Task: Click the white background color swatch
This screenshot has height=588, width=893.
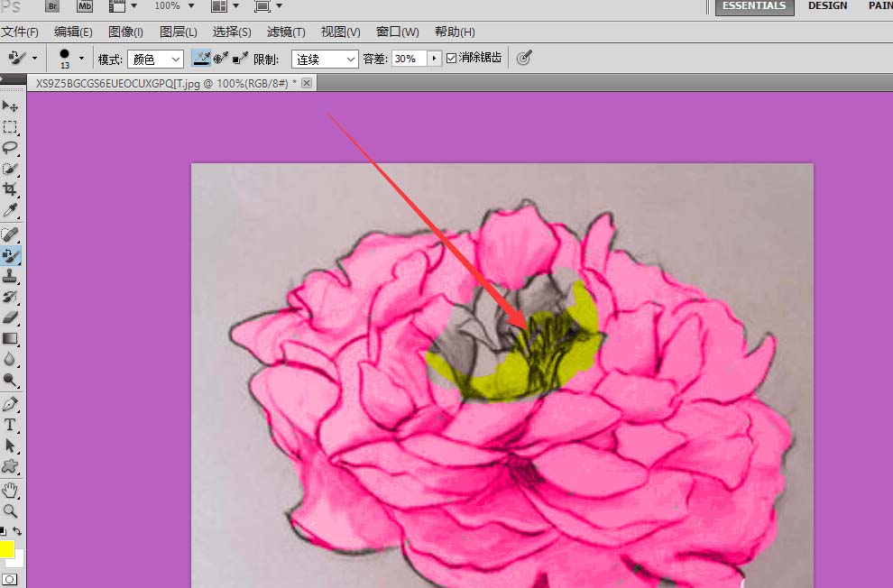Action: [x=18, y=560]
